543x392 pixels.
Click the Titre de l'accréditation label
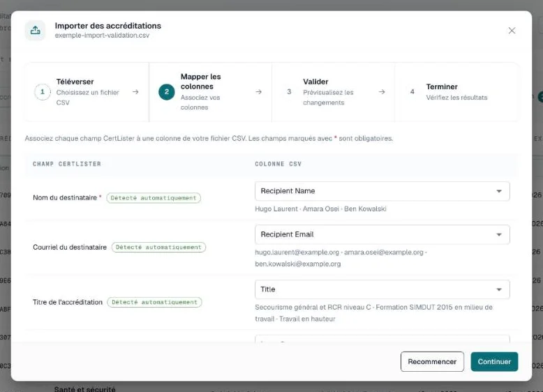68,302
